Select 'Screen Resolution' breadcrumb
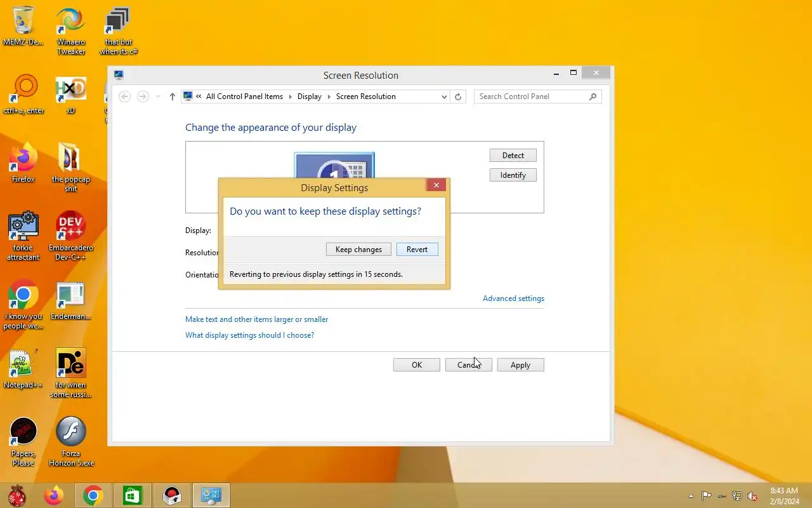Image resolution: width=812 pixels, height=508 pixels. [366, 97]
